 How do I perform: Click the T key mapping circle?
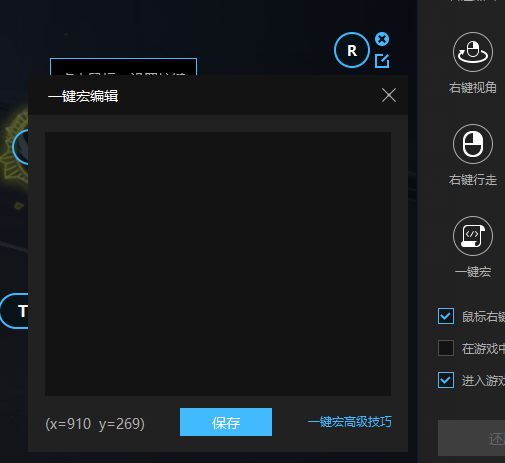(15, 311)
